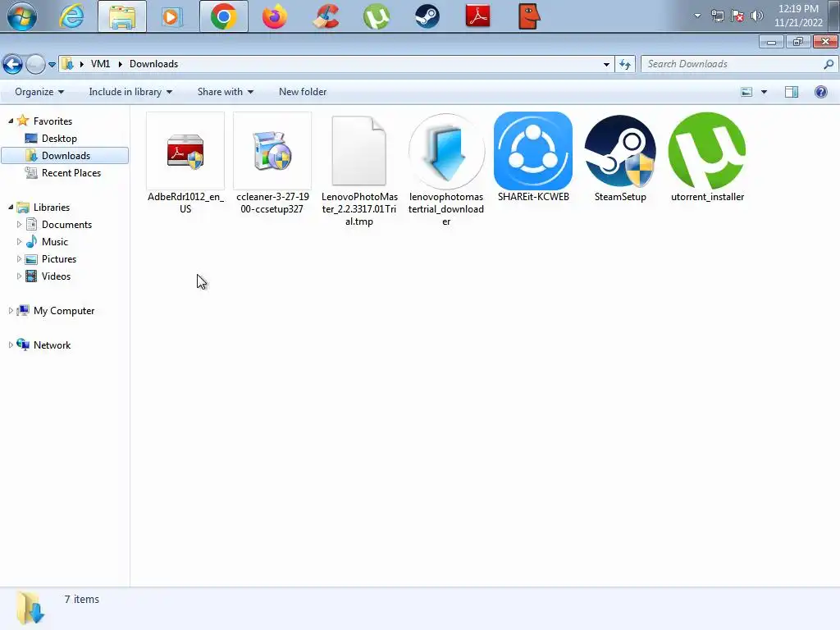Select Favorites in navigation pane
Image resolution: width=840 pixels, height=630 pixels.
pyautogui.click(x=52, y=121)
